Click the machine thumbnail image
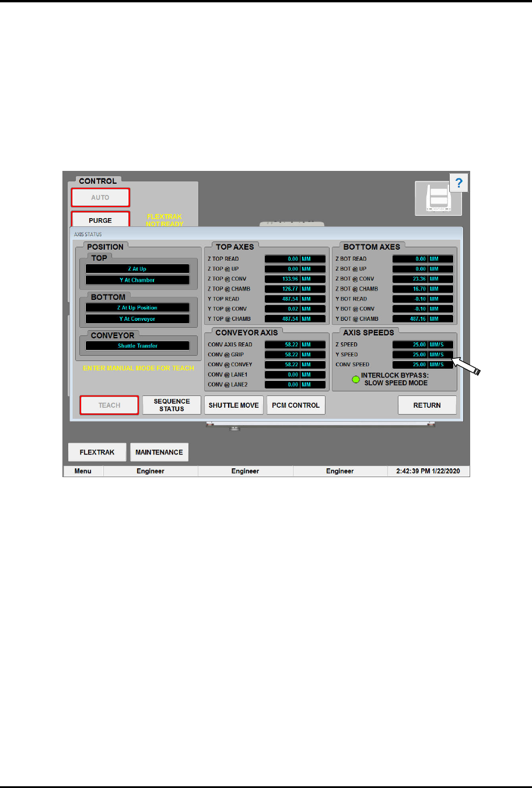 tap(438, 198)
